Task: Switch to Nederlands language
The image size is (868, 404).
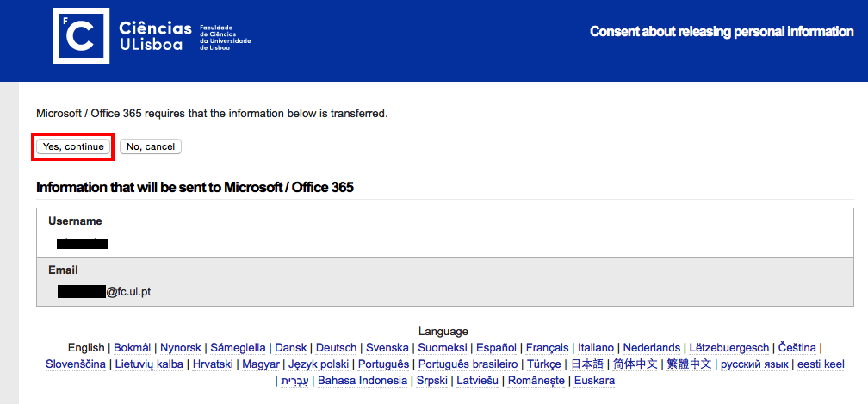Action: 652,347
